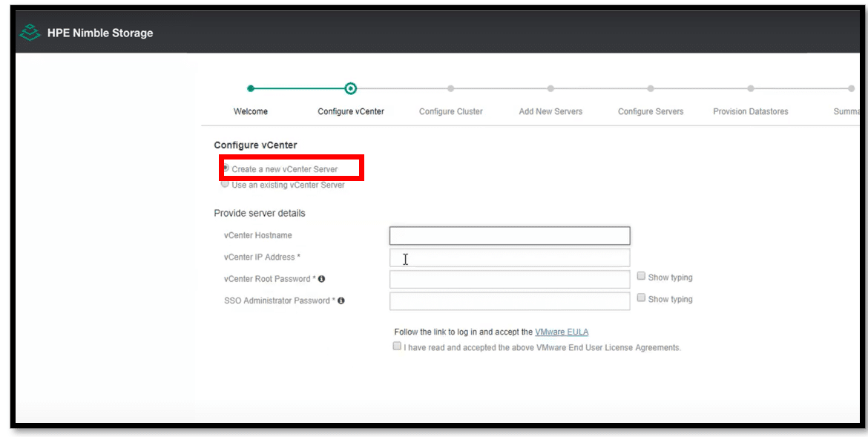
Task: Click info icon beside SSO Administrator Password
Action: click(341, 300)
